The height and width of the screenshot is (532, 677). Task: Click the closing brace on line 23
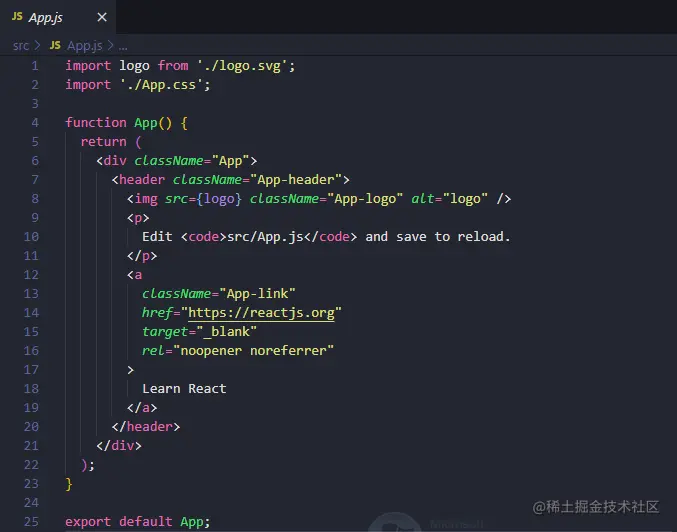69,484
